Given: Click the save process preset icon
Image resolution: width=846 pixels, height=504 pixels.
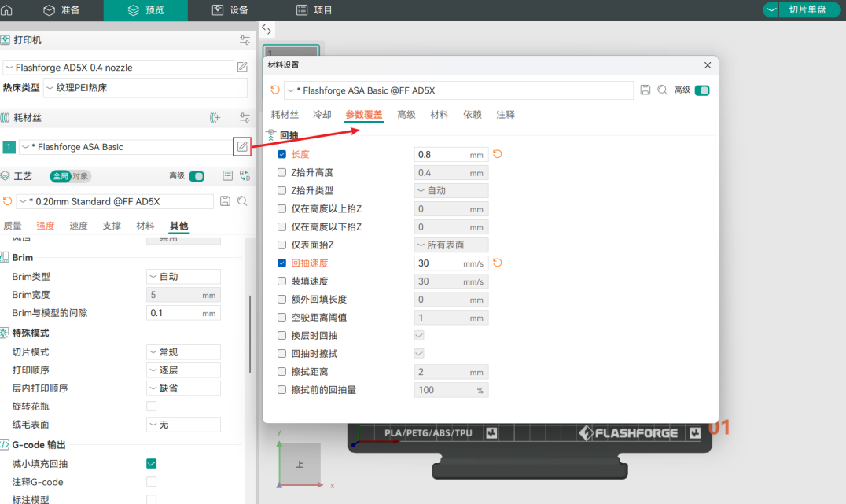Looking at the screenshot, I should [226, 201].
